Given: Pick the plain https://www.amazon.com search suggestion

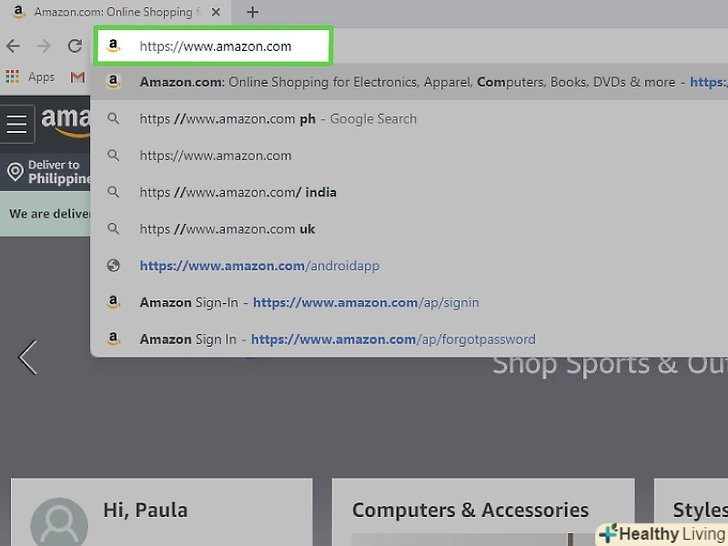Looking at the screenshot, I should (x=409, y=156).
